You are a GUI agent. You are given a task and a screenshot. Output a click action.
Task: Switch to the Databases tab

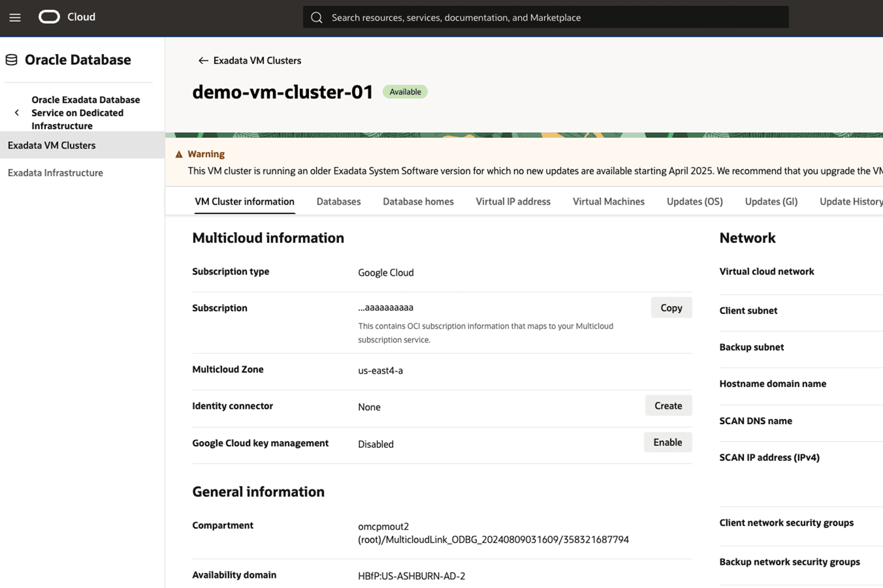(338, 201)
